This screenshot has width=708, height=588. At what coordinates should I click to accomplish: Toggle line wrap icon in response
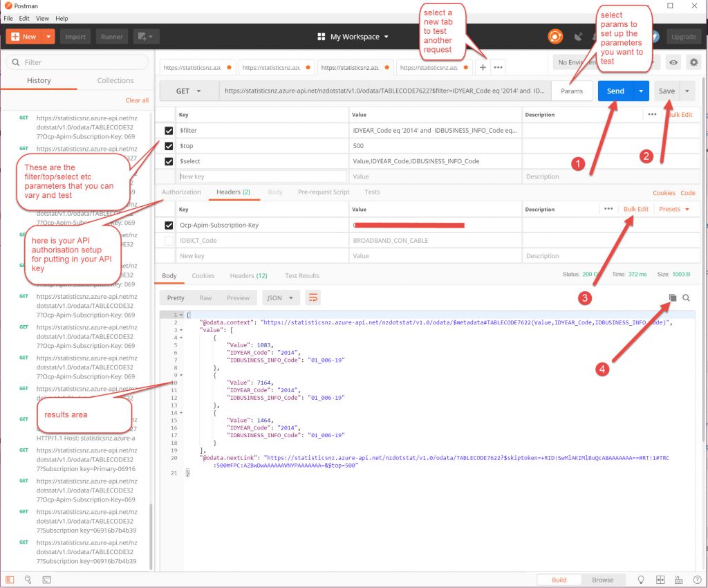pyautogui.click(x=313, y=298)
